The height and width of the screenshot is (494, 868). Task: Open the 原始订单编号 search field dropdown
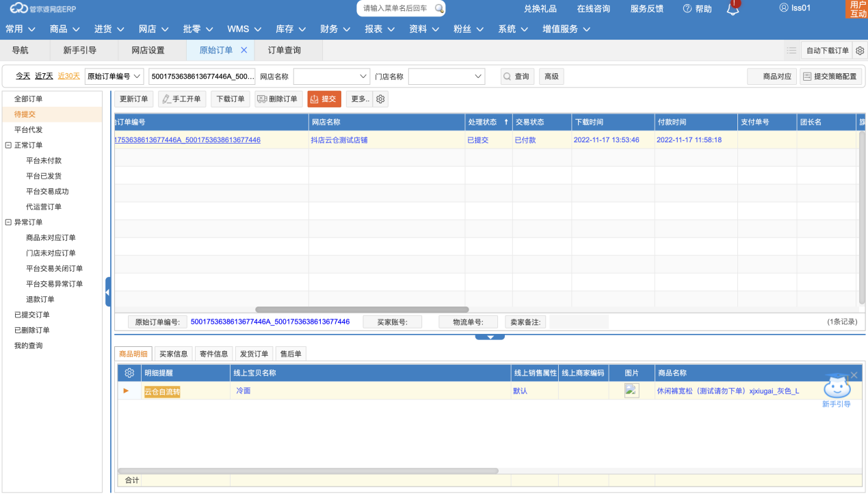(137, 77)
